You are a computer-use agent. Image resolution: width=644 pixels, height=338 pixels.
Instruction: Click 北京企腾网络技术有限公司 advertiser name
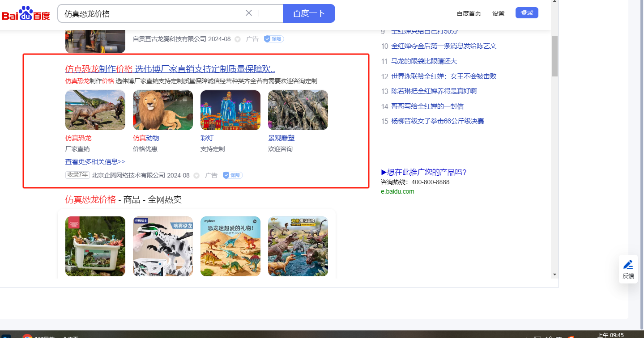pyautogui.click(x=128, y=175)
